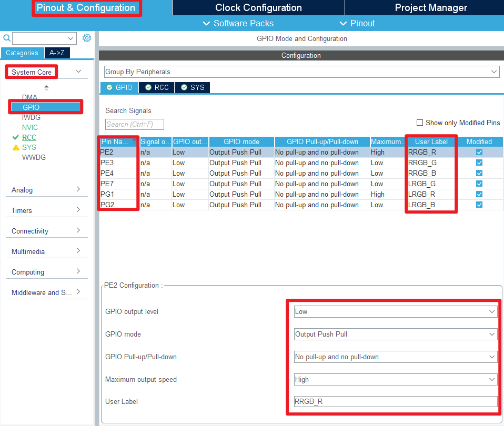The width and height of the screenshot is (504, 426).
Task: Select the Categories tab
Action: coord(22,53)
